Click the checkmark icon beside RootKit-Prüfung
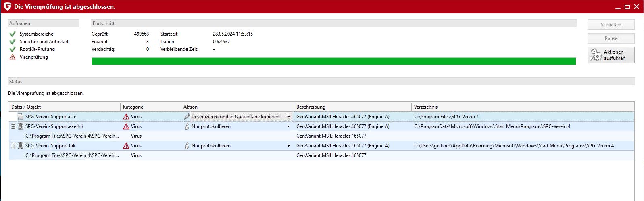Screen dimensions: 644x201 [13, 49]
